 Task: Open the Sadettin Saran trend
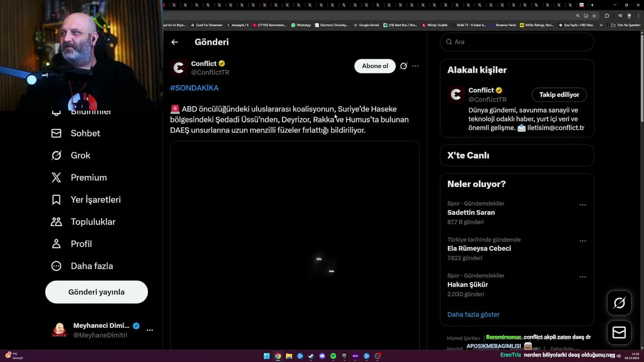tap(471, 213)
